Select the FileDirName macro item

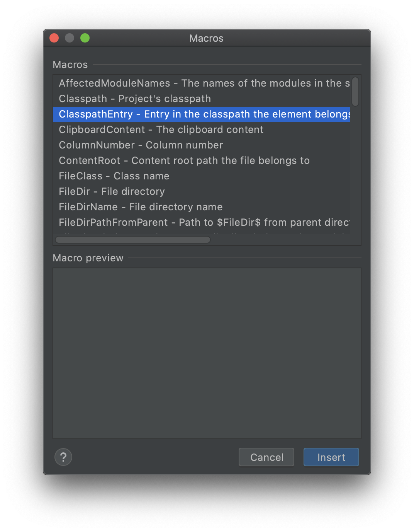click(x=202, y=207)
